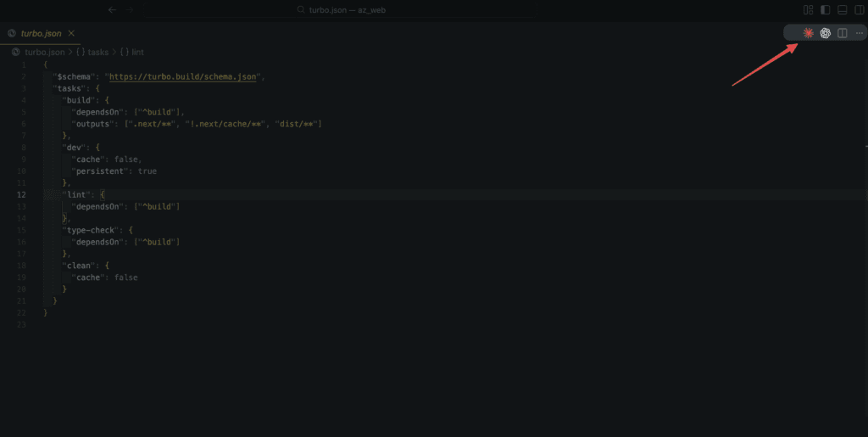Click the turbo.json breadcrumb item

coord(44,52)
